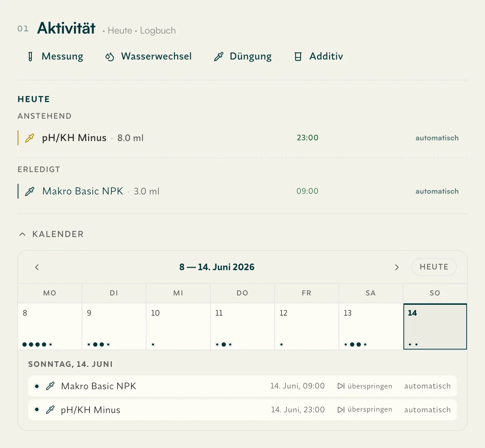
Task: Click the Messung test tube icon
Action: 30,57
